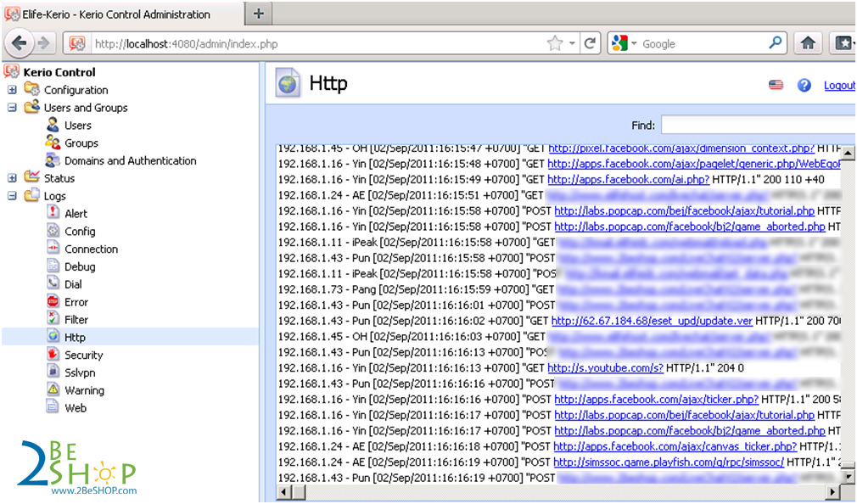Bookmark page with the star icon
This screenshot has height=504, width=857.
click(555, 43)
